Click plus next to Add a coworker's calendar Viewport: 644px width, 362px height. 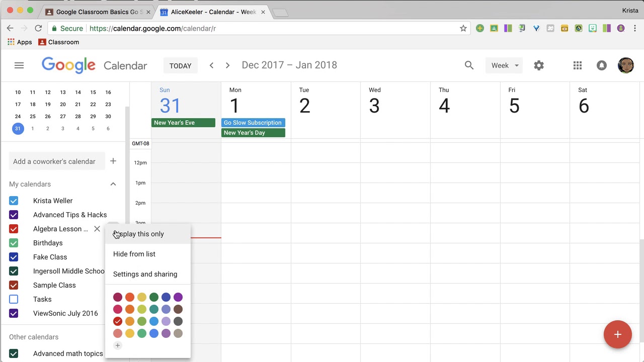pyautogui.click(x=113, y=161)
